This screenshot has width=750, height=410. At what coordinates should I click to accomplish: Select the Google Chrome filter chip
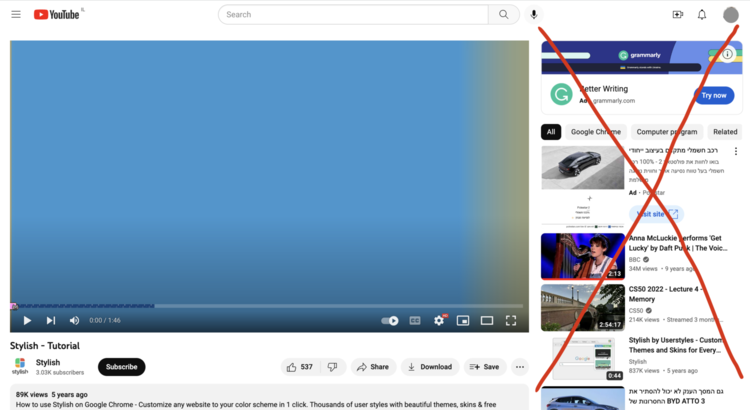(x=596, y=132)
